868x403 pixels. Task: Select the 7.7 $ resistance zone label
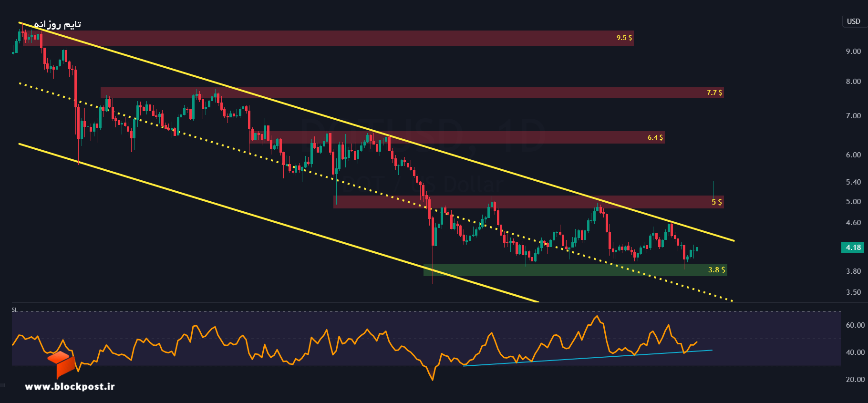click(714, 93)
